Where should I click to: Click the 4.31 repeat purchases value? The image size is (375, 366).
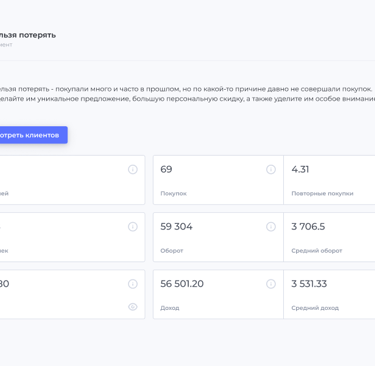[300, 169]
